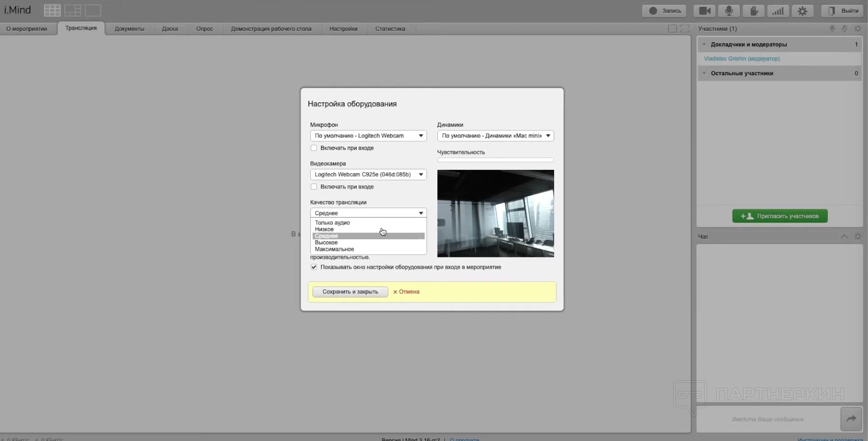
Task: Click the Чувствительность sensitivity bar
Action: click(495, 160)
